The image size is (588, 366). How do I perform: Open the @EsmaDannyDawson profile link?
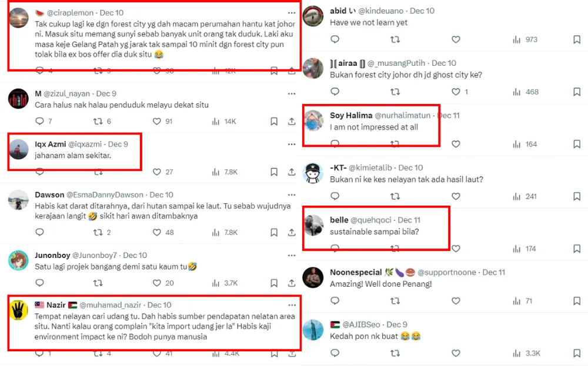click(x=105, y=194)
